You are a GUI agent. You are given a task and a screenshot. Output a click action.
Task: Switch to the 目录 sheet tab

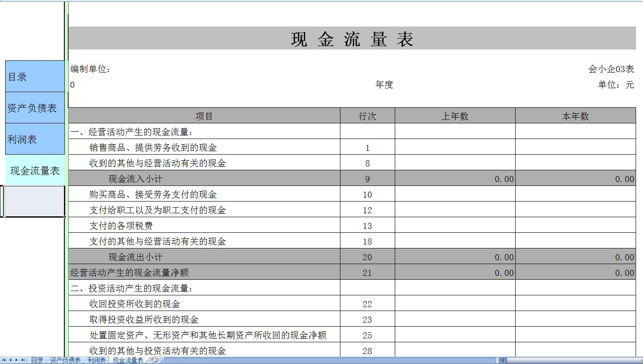37,360
